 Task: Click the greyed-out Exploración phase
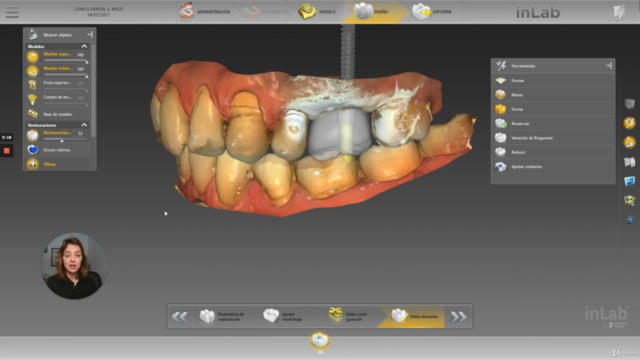pyautogui.click(x=266, y=11)
